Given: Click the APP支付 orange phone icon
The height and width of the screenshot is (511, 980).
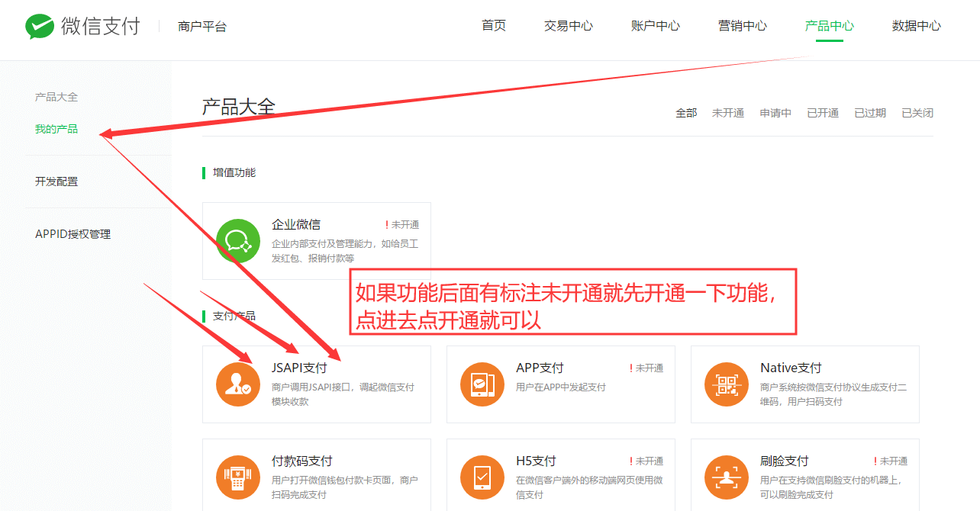Looking at the screenshot, I should tap(482, 384).
